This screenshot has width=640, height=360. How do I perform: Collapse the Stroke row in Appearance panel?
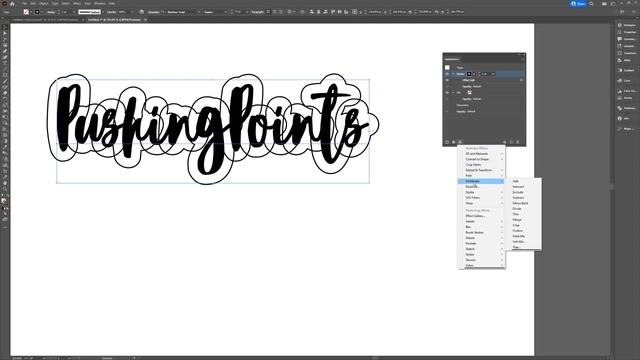click(x=453, y=74)
